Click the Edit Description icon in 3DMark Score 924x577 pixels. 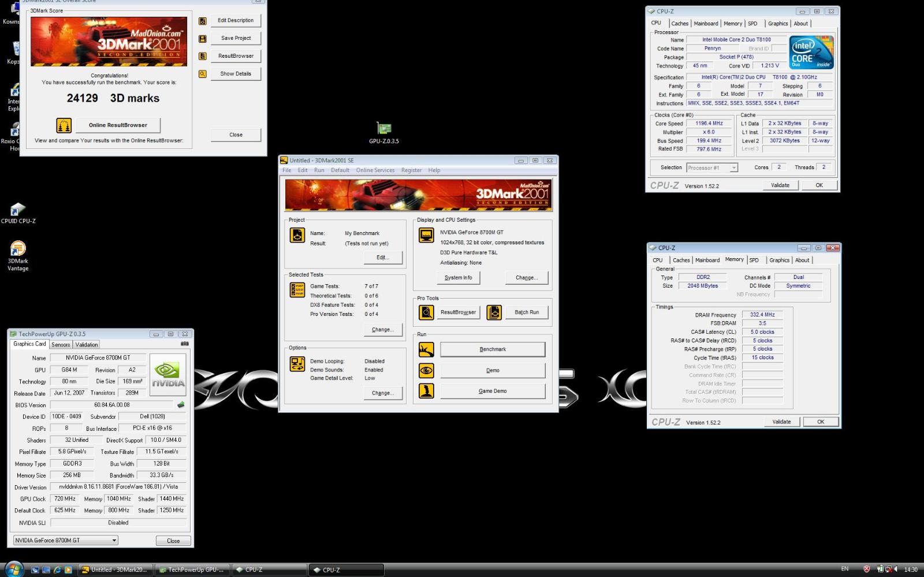pos(203,21)
